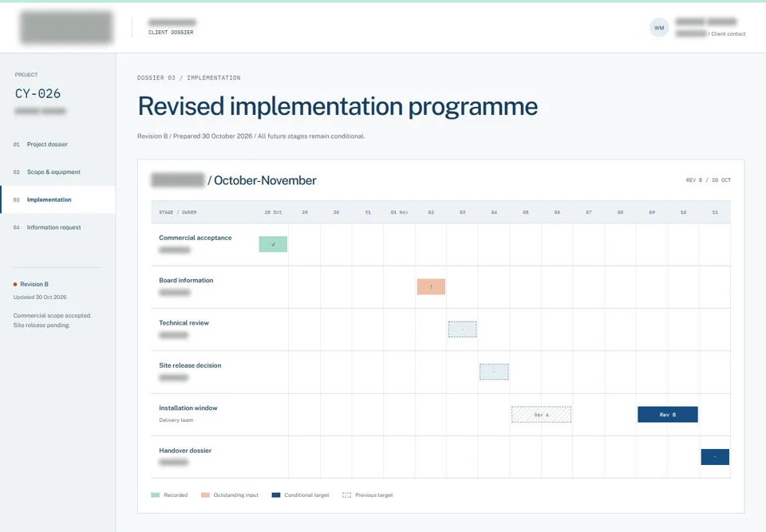This screenshot has height=532, width=766.
Task: Click the Site release pending note
Action: pyautogui.click(x=42, y=325)
